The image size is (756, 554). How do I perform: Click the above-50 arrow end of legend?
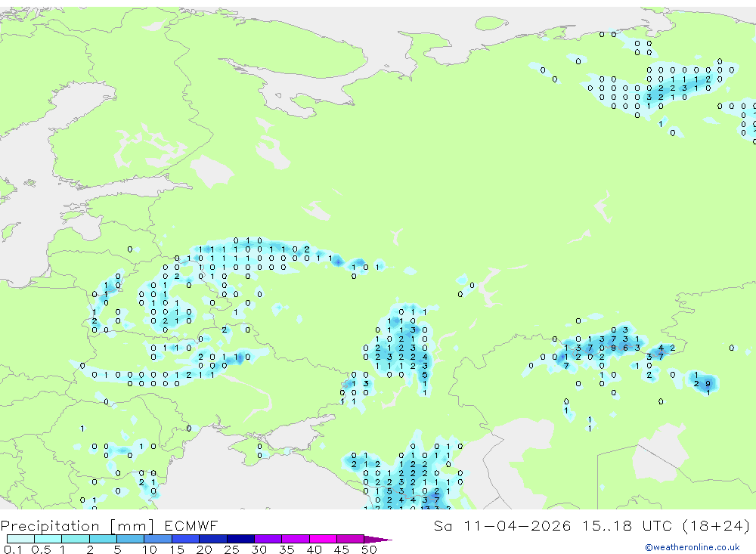tap(378, 540)
